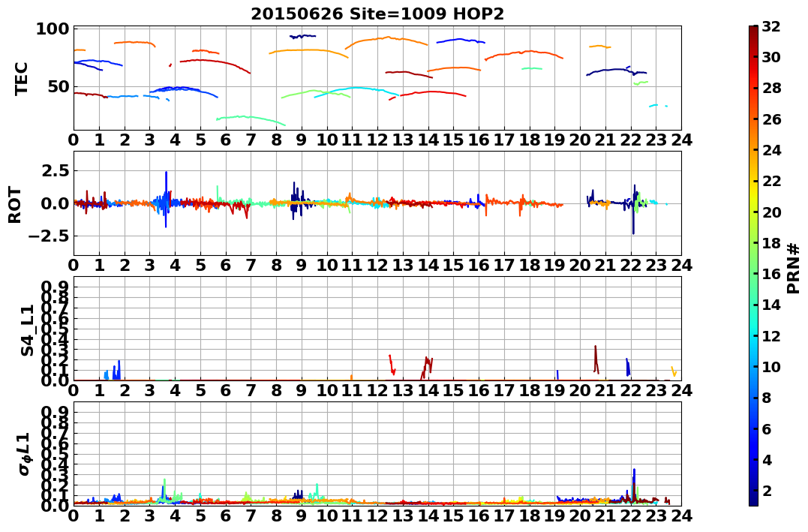Click the dark blue bottom of the PRN colorbar
808x532 pixels.
[753, 501]
